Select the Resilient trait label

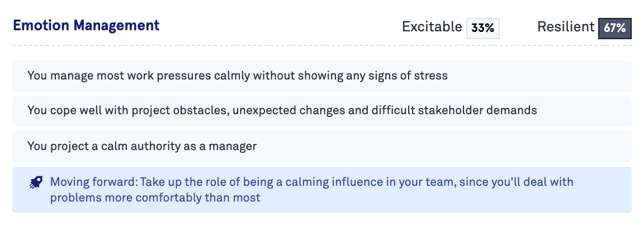coord(566,27)
